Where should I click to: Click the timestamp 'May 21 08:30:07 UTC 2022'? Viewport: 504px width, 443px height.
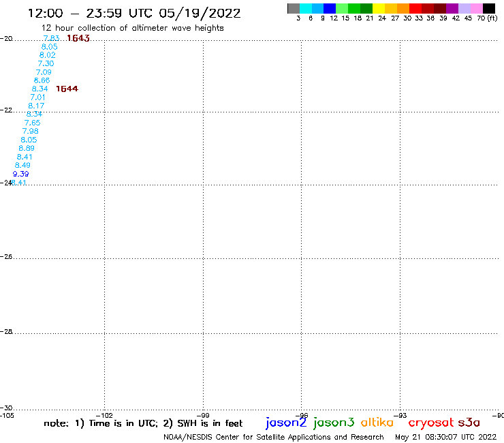(x=446, y=437)
